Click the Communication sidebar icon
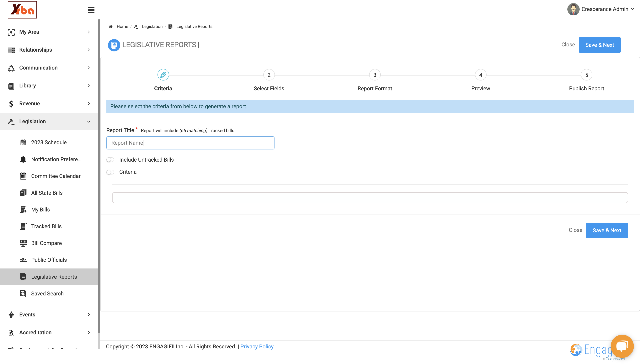This screenshot has width=640, height=364. point(11,68)
